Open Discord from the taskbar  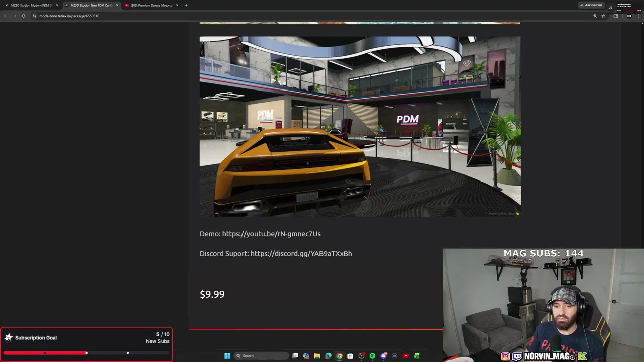click(x=383, y=356)
